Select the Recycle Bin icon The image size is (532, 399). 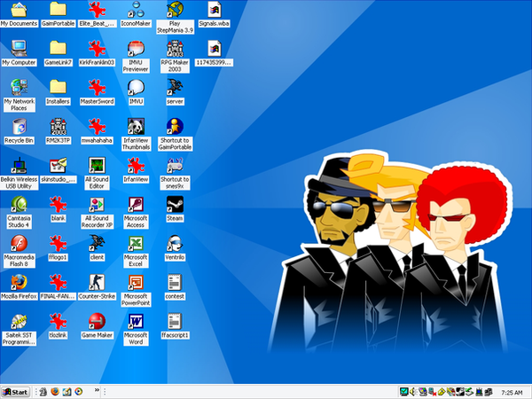click(x=19, y=127)
